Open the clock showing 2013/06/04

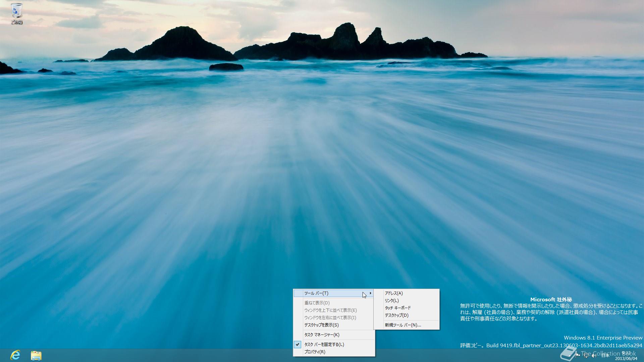click(626, 356)
